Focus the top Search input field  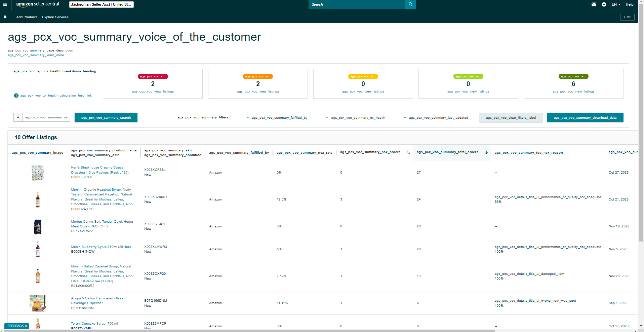point(357,4)
